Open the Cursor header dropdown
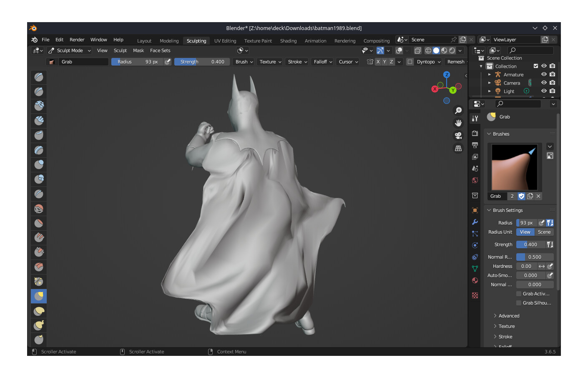This screenshot has width=588, height=388. tap(348, 62)
